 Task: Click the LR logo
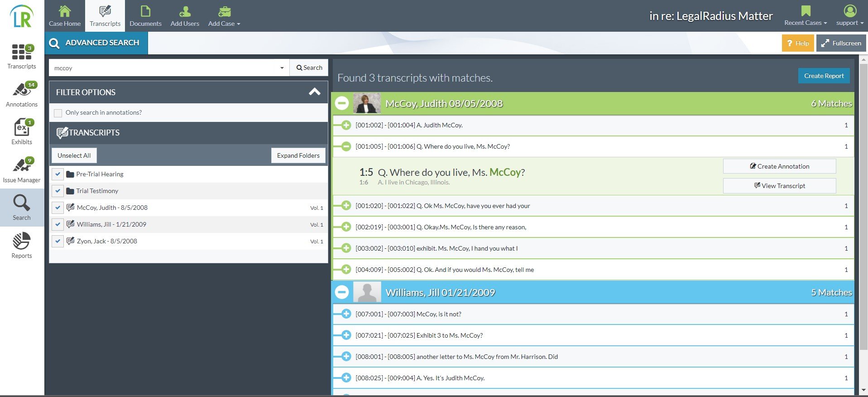[x=22, y=17]
